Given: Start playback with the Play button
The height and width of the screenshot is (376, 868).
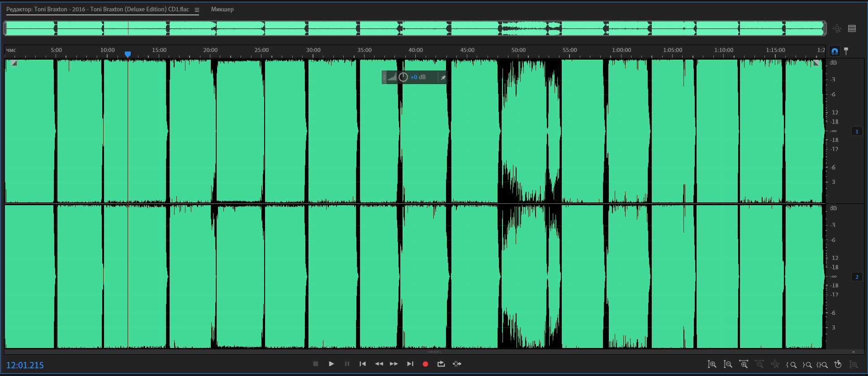Looking at the screenshot, I should coord(331,364).
